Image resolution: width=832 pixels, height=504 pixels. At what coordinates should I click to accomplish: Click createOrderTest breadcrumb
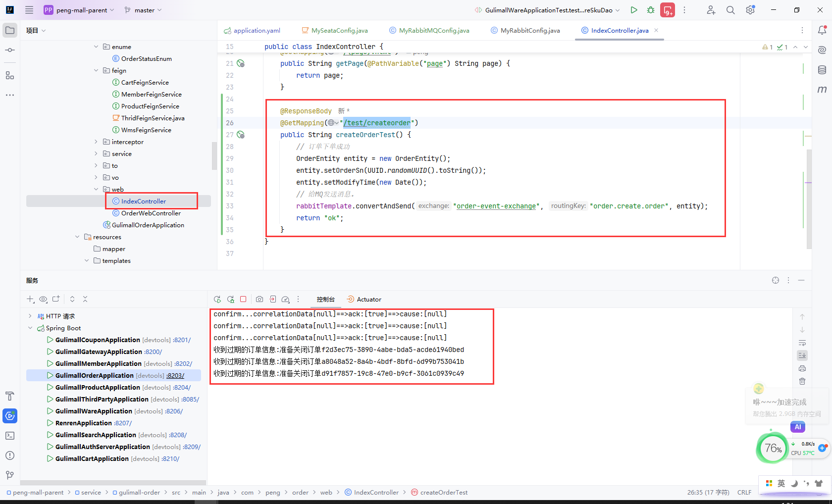pyautogui.click(x=439, y=492)
